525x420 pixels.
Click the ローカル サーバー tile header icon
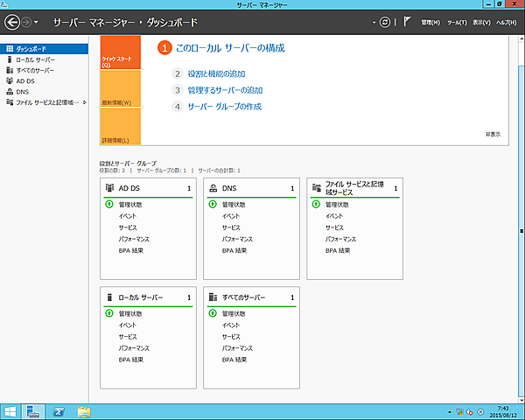(109, 297)
